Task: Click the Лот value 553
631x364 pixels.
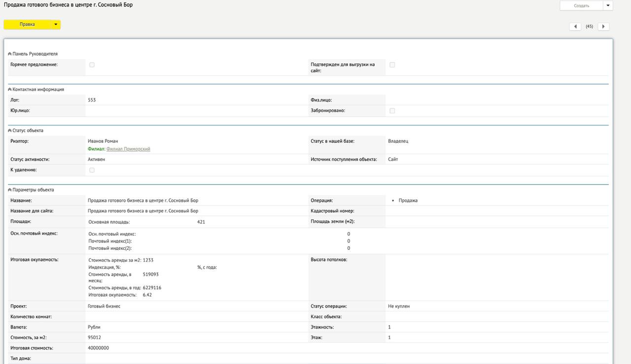Action: [92, 100]
